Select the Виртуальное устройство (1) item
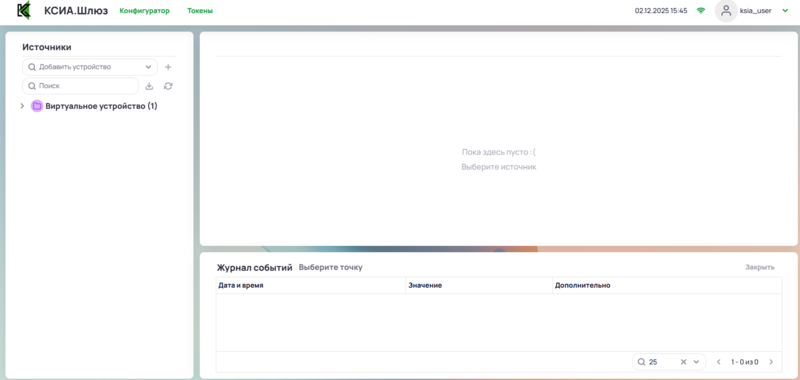This screenshot has width=800, height=380. (x=102, y=106)
